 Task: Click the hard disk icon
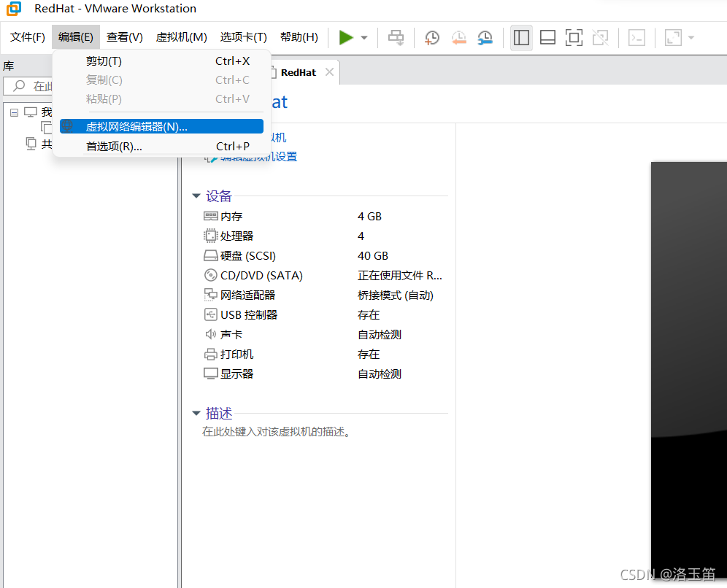coord(210,256)
